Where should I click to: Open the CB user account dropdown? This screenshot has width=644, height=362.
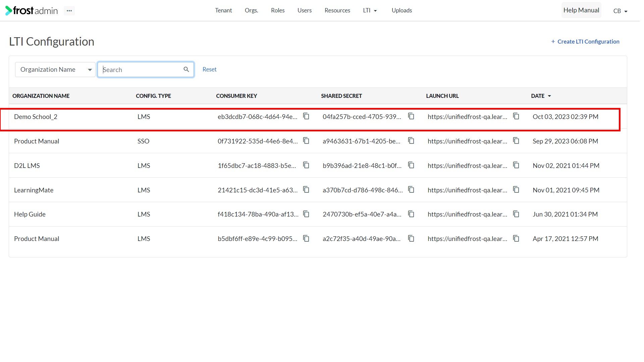(620, 11)
